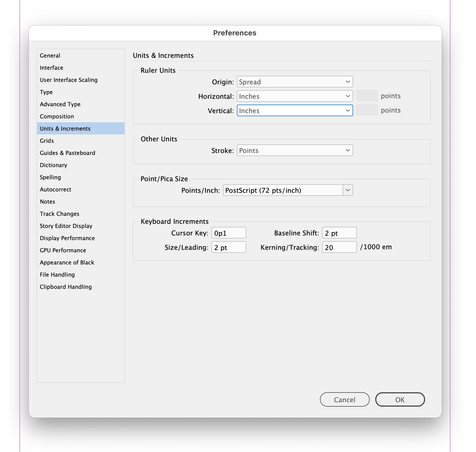Screen dimensions: 476x452
Task: Open the Stroke units dropdown
Action: pyautogui.click(x=295, y=150)
